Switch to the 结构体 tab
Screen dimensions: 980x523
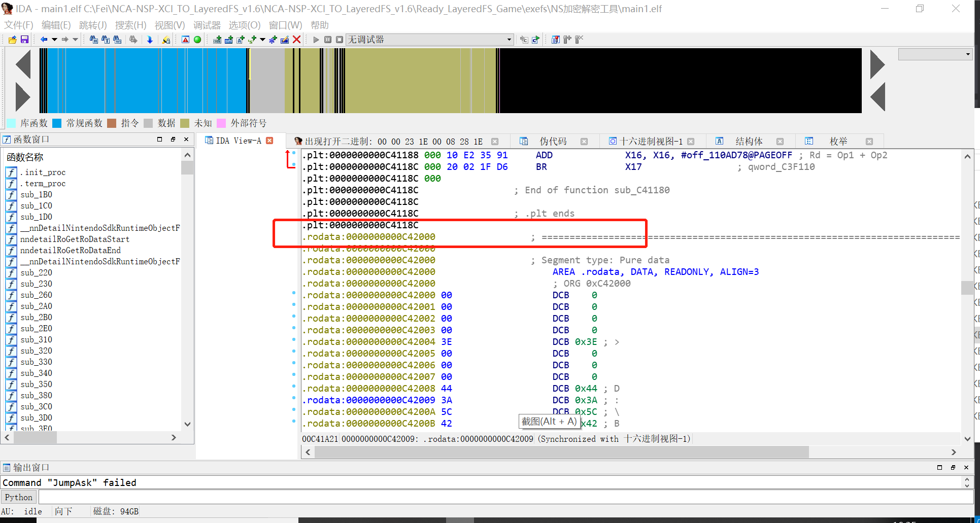(749, 141)
